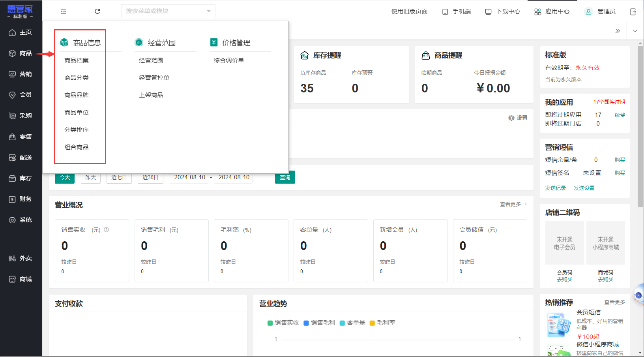
Task: Click the 手机端 phone icon
Action: 445,12
